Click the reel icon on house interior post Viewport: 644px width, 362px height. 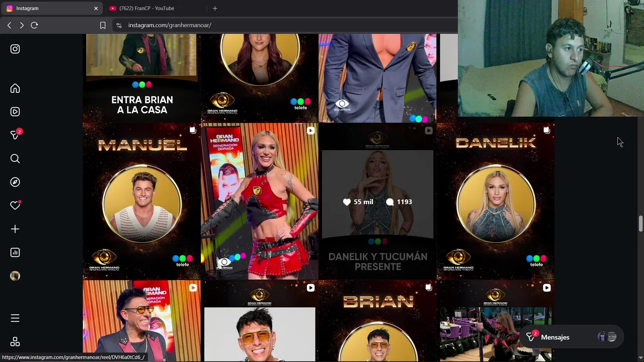[x=547, y=288]
